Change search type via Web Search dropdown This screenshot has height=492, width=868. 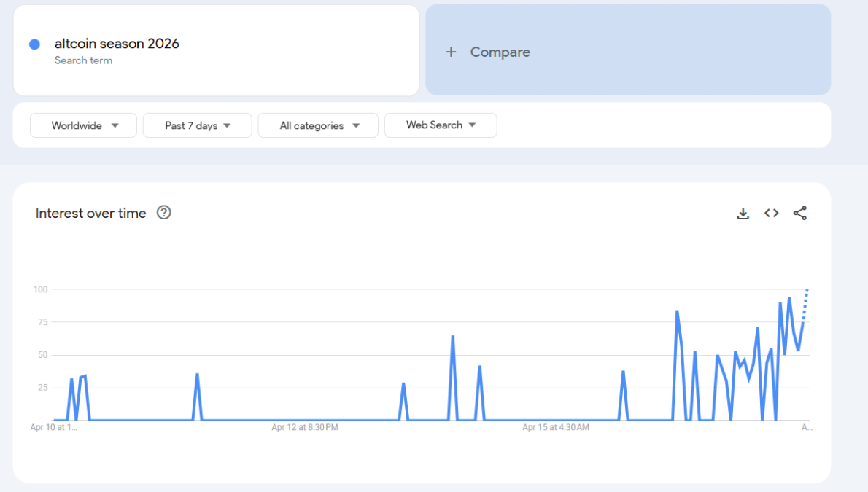pos(441,125)
